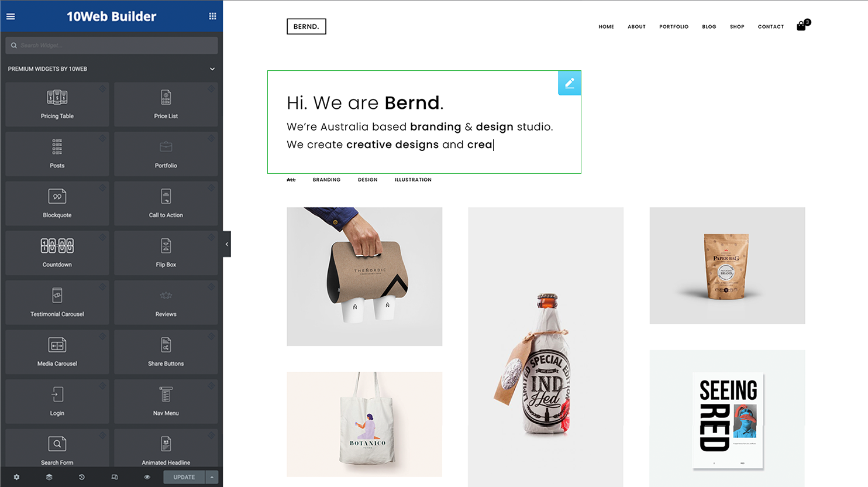Open the settings gear in bottom bar
The width and height of the screenshot is (868, 487).
[16, 477]
